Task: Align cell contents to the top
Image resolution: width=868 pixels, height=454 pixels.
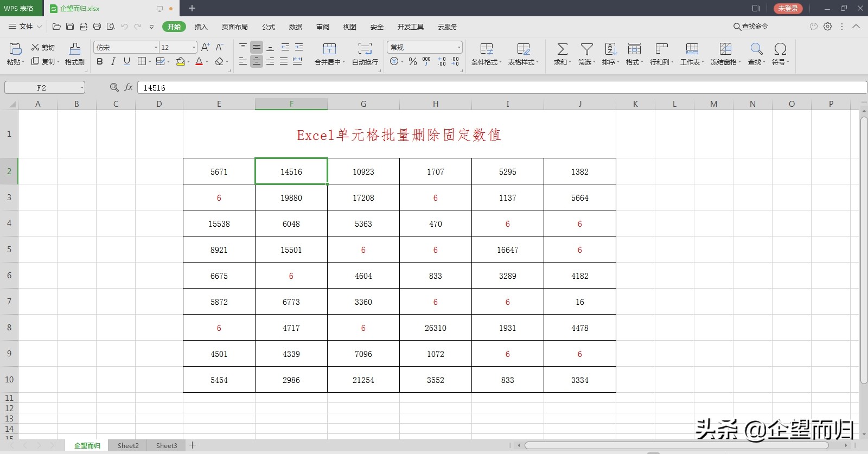Action: (243, 47)
